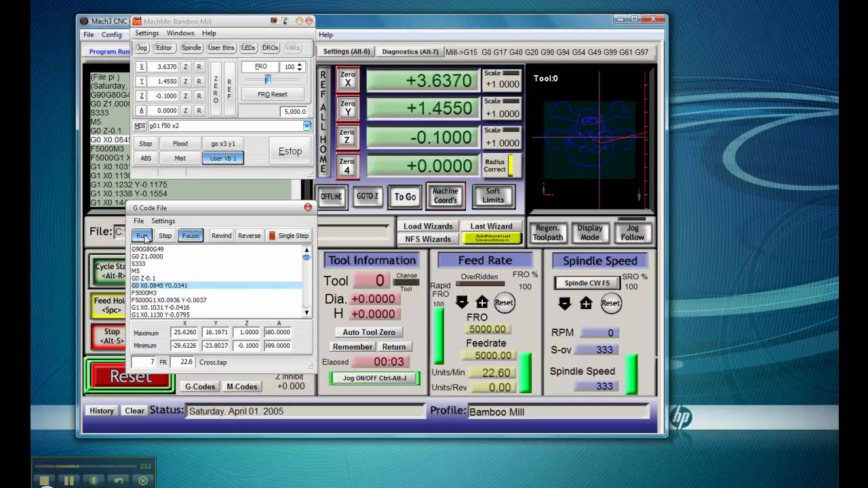Click the Estop button
This screenshot has height=488, width=868.
(x=290, y=151)
